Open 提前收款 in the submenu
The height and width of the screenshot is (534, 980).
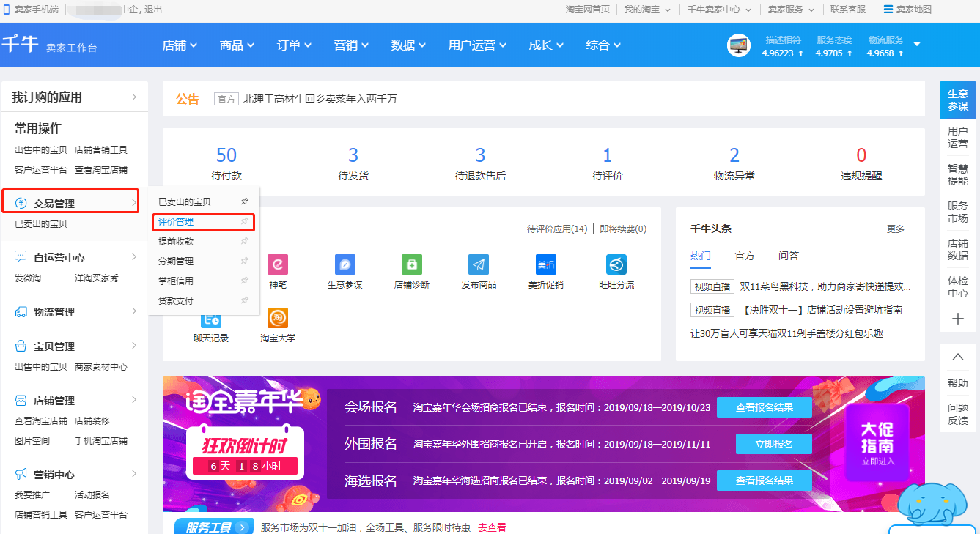click(176, 241)
